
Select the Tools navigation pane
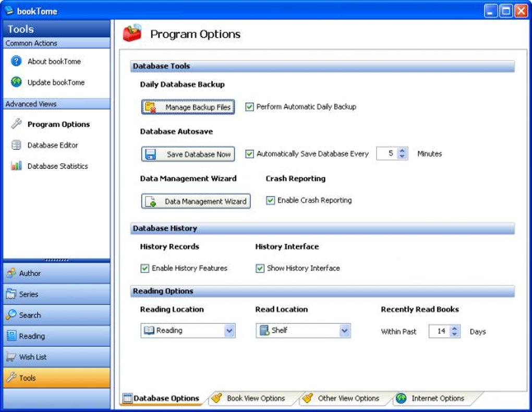tap(56, 378)
